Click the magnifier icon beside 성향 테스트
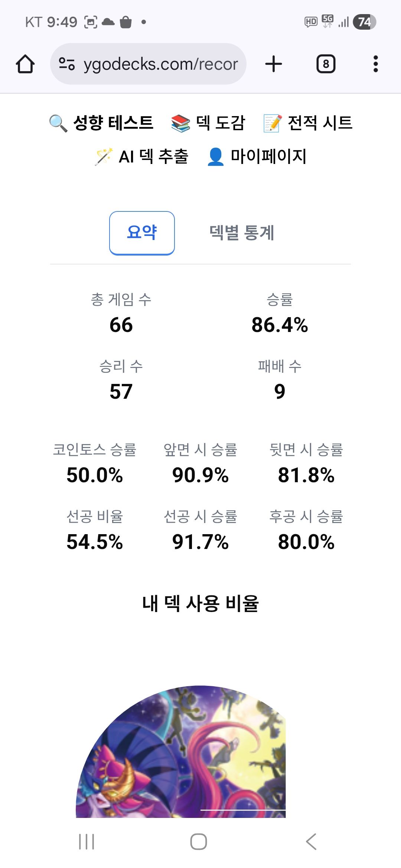The height and width of the screenshot is (868, 401). pyautogui.click(x=58, y=124)
